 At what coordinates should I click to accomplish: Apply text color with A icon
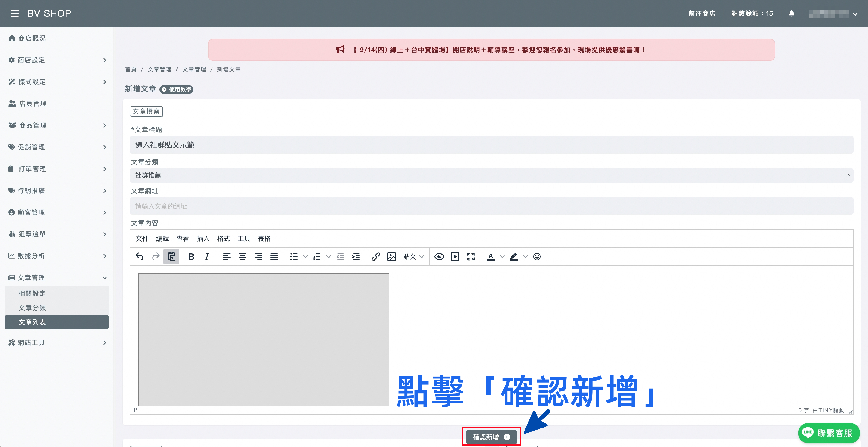(491, 257)
